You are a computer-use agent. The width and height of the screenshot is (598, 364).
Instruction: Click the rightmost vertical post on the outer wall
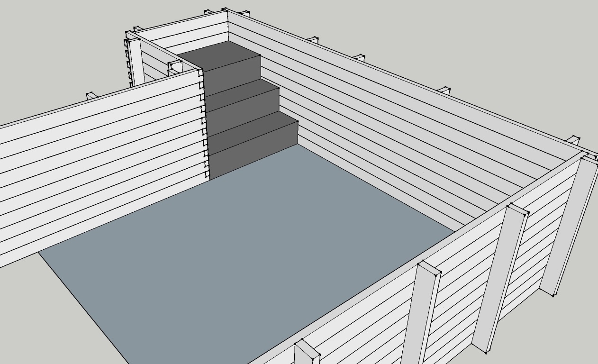pos(570,226)
